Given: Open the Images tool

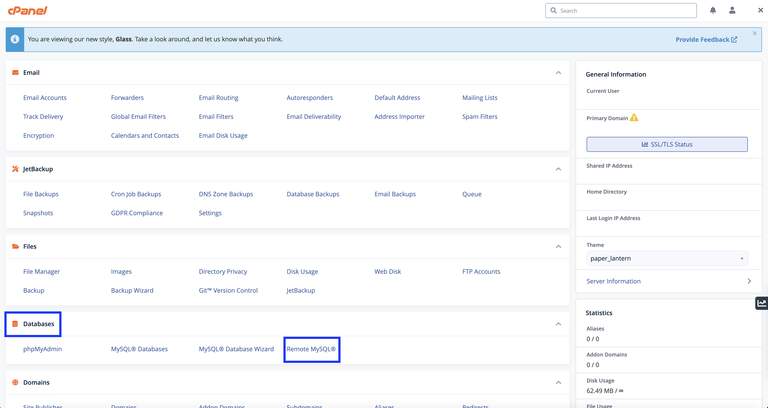Looking at the screenshot, I should (x=121, y=272).
